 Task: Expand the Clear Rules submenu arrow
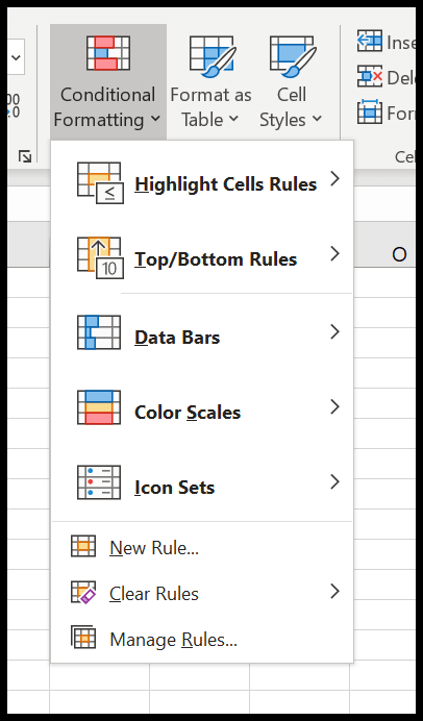[335, 591]
